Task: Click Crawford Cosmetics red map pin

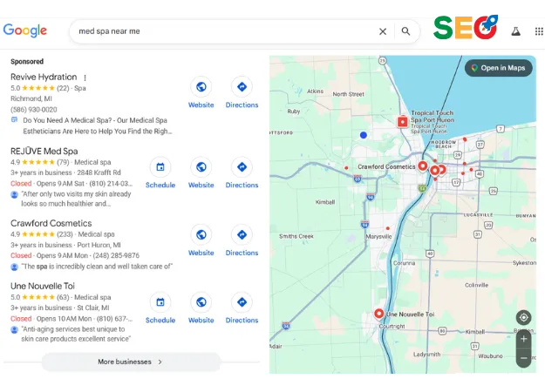Action: coord(423,166)
